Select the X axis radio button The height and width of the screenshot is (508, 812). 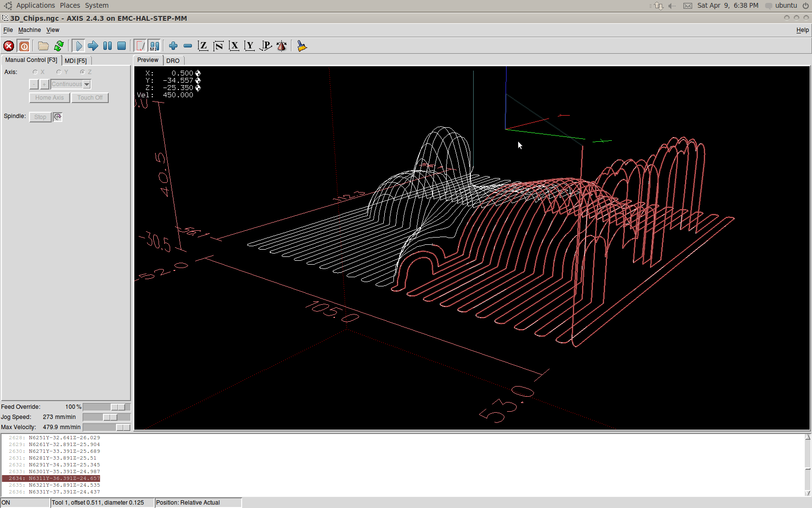[35, 72]
